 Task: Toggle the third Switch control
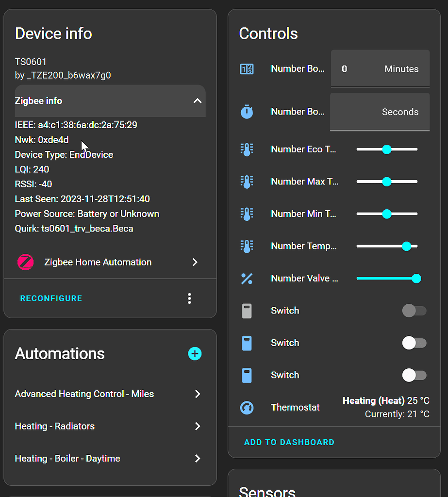(414, 375)
